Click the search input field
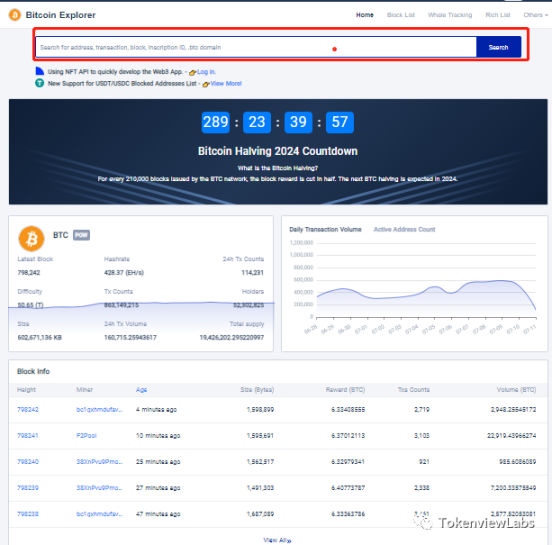This screenshot has width=552, height=545. pyautogui.click(x=256, y=47)
